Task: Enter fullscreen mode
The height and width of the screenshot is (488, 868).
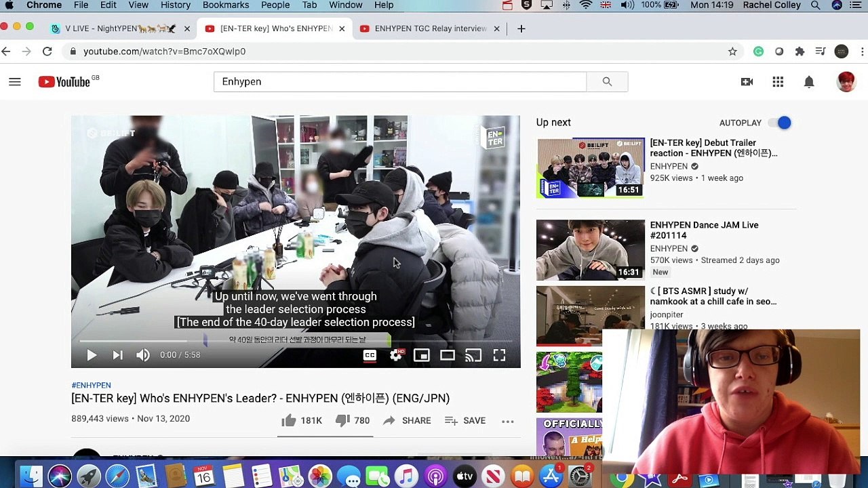Action: tap(499, 354)
